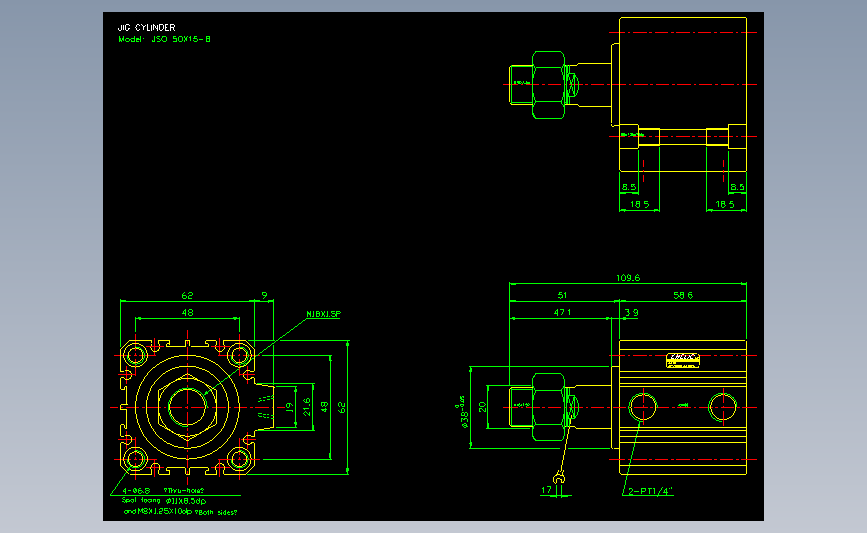867x533 pixels.
Task: Select the 'JIG CYLINDER' title text
Action: click(147, 28)
